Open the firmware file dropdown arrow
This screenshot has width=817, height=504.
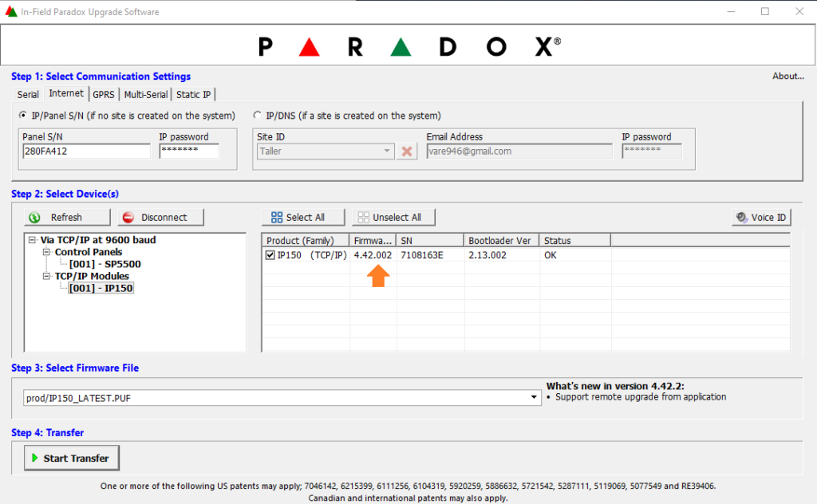(x=534, y=397)
